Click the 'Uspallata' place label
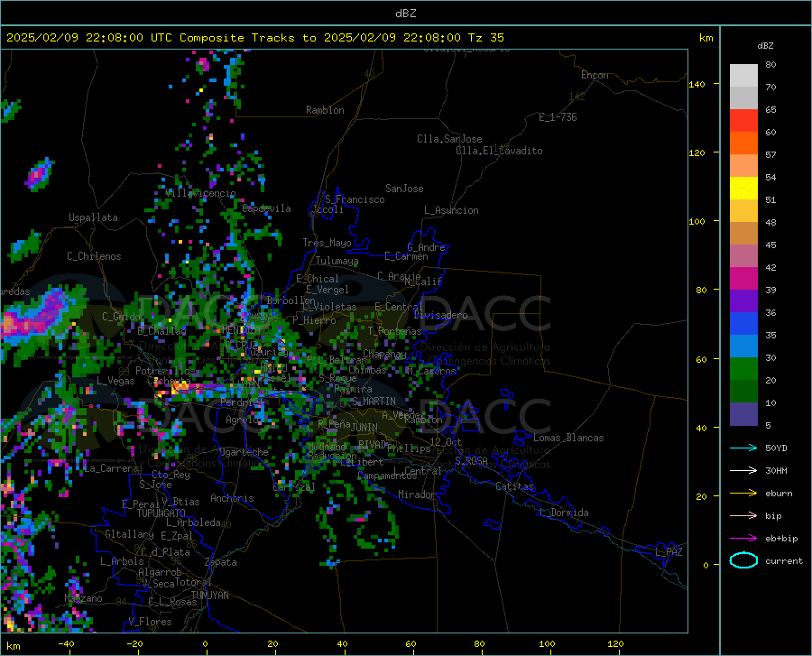 pyautogui.click(x=93, y=217)
